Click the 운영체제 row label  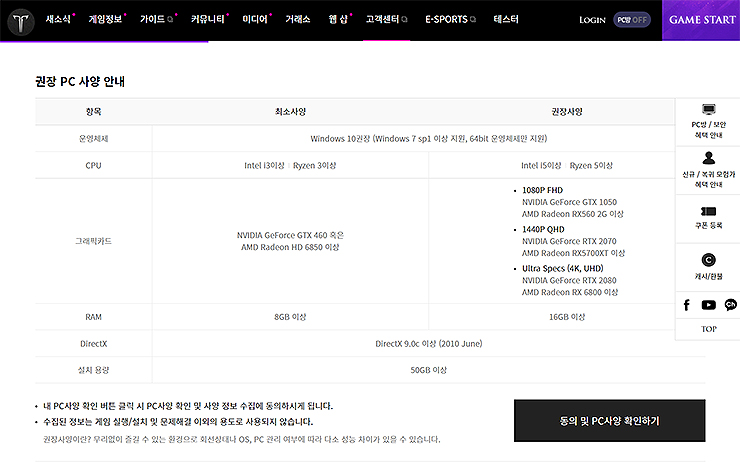(x=93, y=139)
